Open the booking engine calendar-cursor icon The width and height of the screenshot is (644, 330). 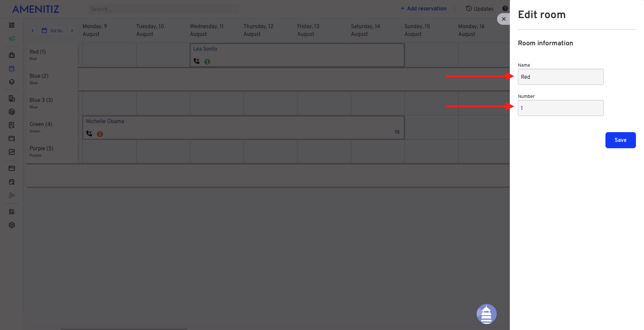(x=12, y=182)
